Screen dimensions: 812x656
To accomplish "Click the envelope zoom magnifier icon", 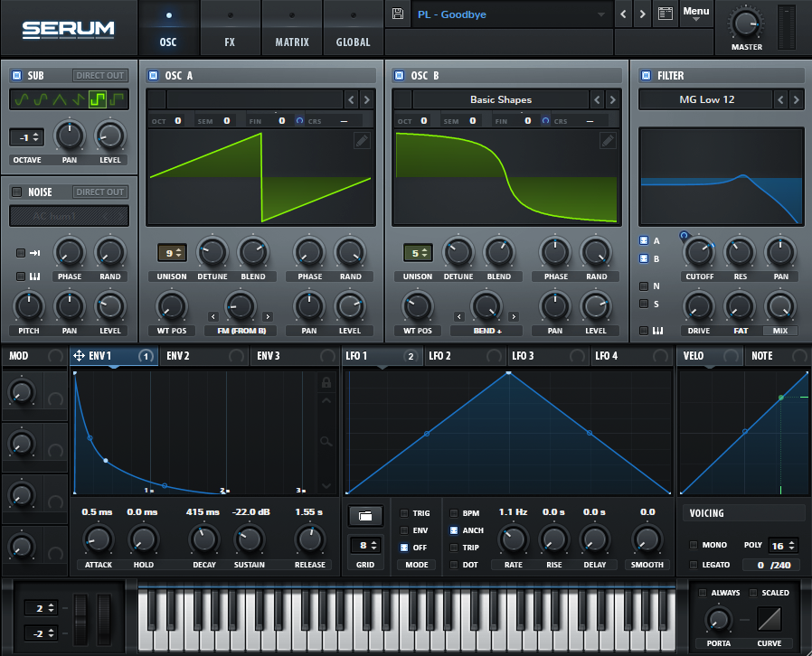I will [326, 441].
